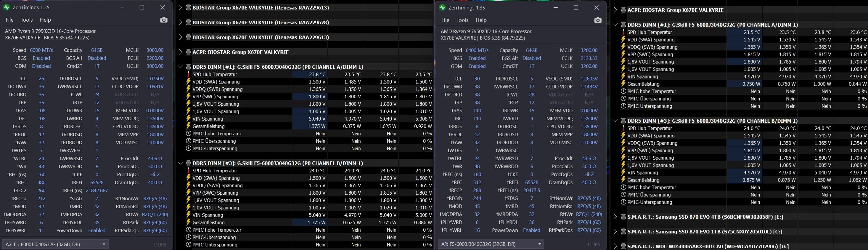
Task: Open the A2 module dropdown in right ZenTimings
Action: pyautogui.click(x=539, y=244)
